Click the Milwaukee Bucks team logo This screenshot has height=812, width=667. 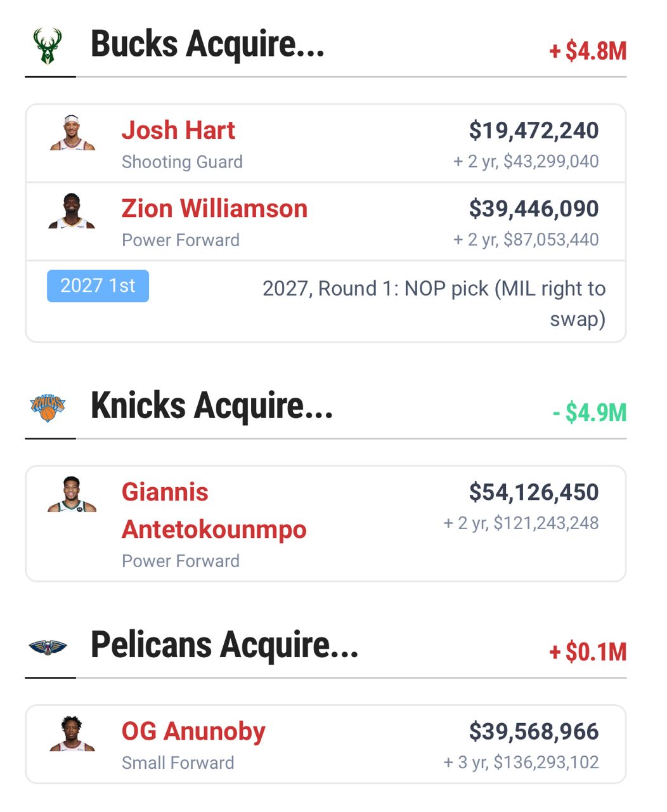click(x=48, y=46)
